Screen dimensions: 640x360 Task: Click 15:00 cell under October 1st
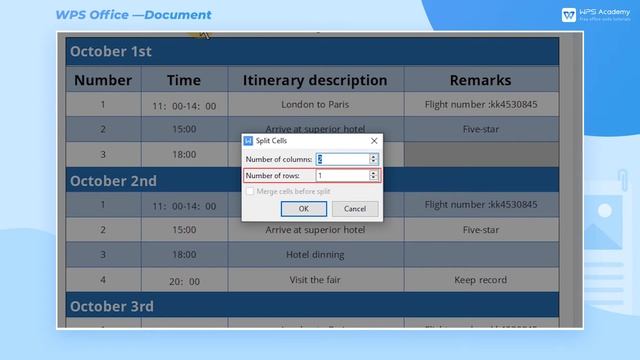pos(184,129)
